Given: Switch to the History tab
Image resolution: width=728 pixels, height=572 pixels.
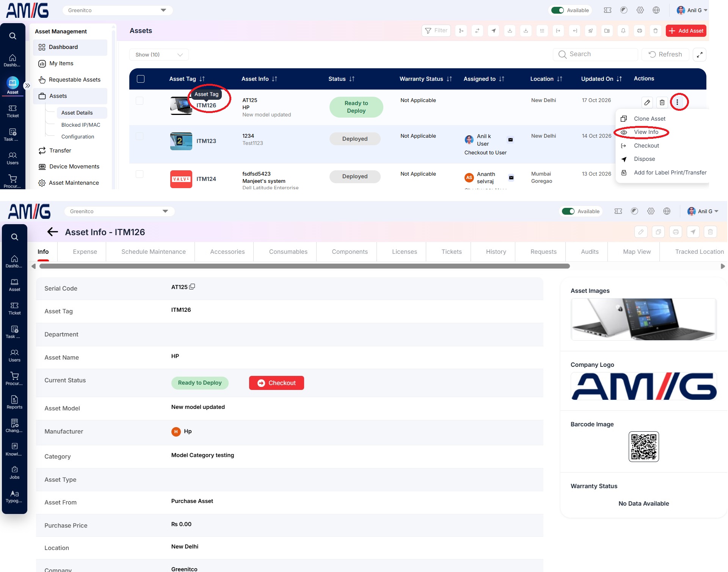Looking at the screenshot, I should [496, 252].
